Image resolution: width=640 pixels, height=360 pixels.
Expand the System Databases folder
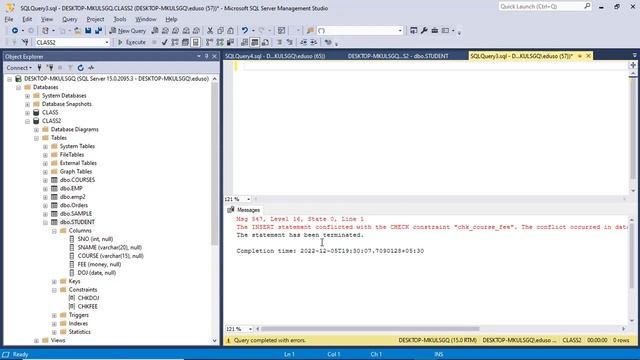click(x=27, y=96)
